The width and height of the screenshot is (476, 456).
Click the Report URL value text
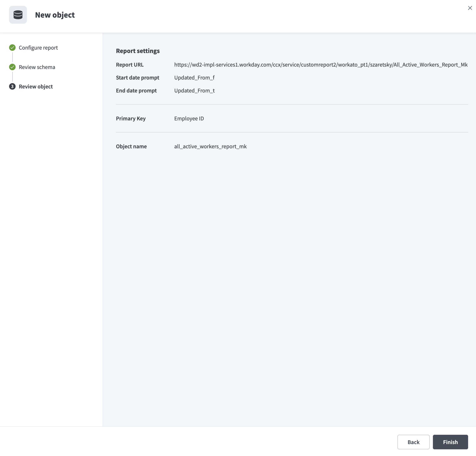tap(321, 65)
